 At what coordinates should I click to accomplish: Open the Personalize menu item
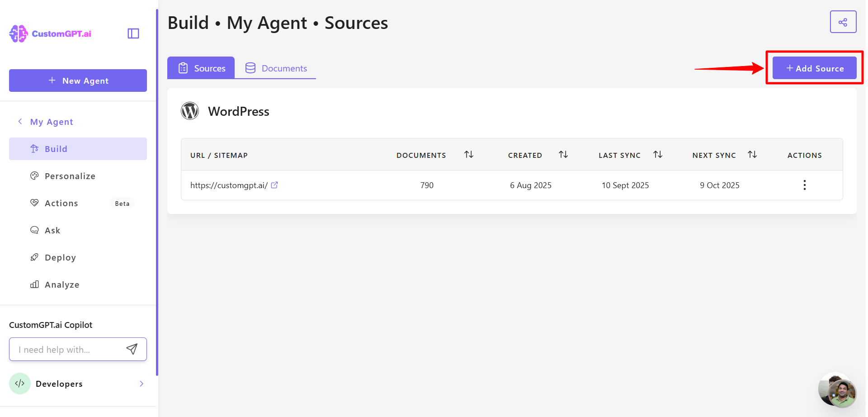click(78, 176)
